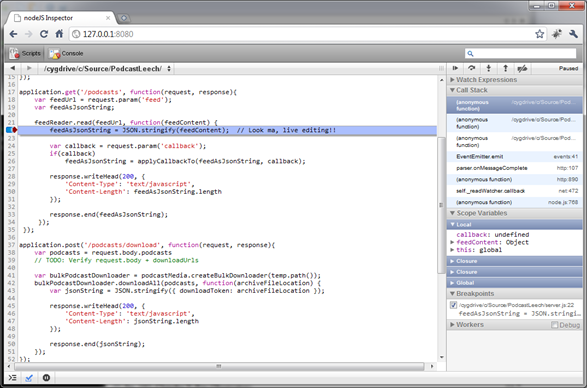Enable the Workers Debug checkbox

pos(554,325)
